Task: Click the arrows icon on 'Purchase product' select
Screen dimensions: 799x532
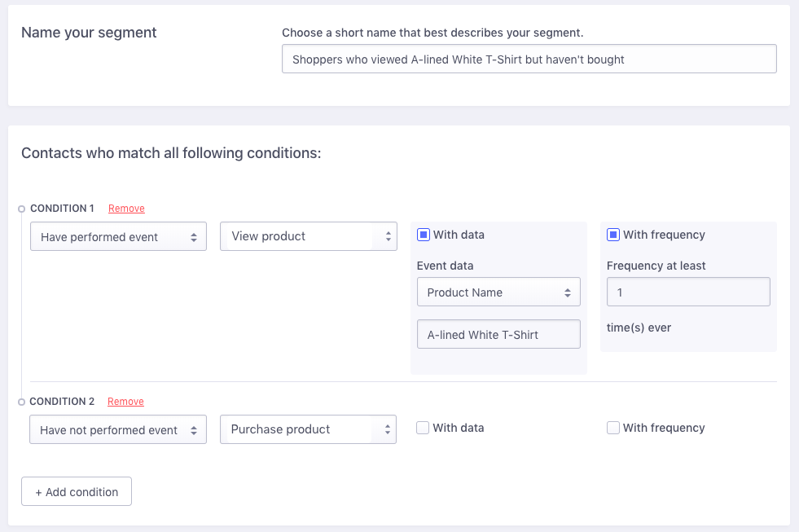Action: point(388,429)
